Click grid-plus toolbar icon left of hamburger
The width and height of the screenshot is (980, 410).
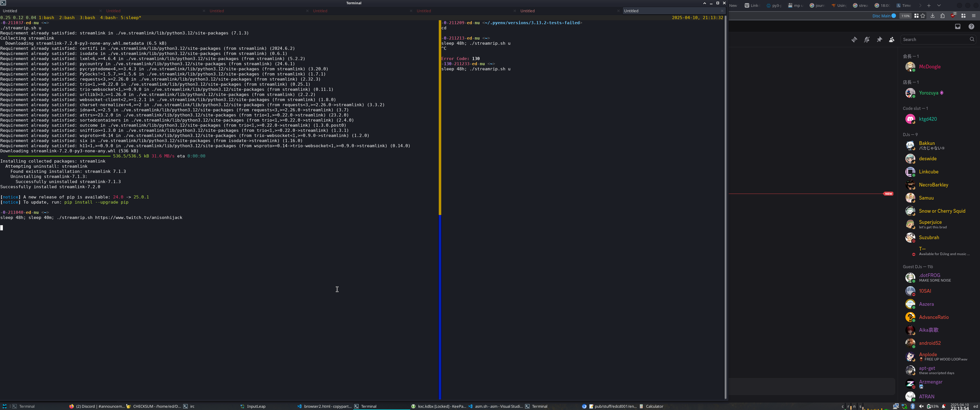click(x=963, y=16)
